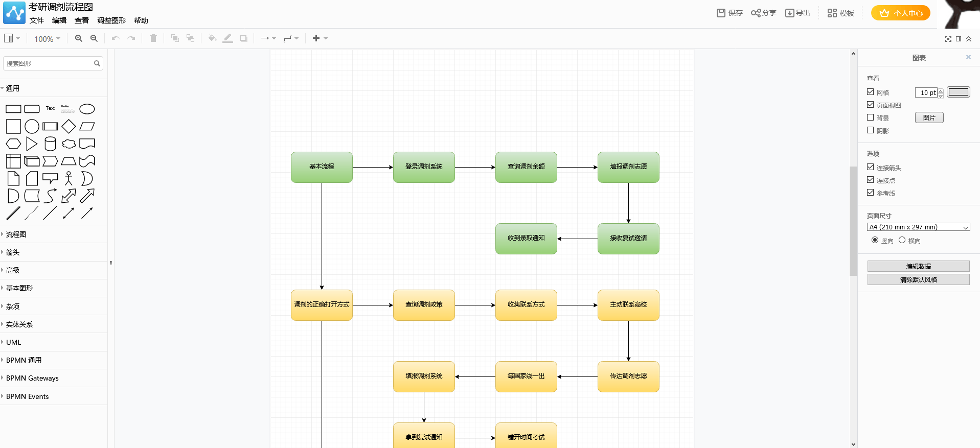This screenshot has width=980, height=448.
Task: Click the zoom in magnifier icon
Action: pos(78,38)
